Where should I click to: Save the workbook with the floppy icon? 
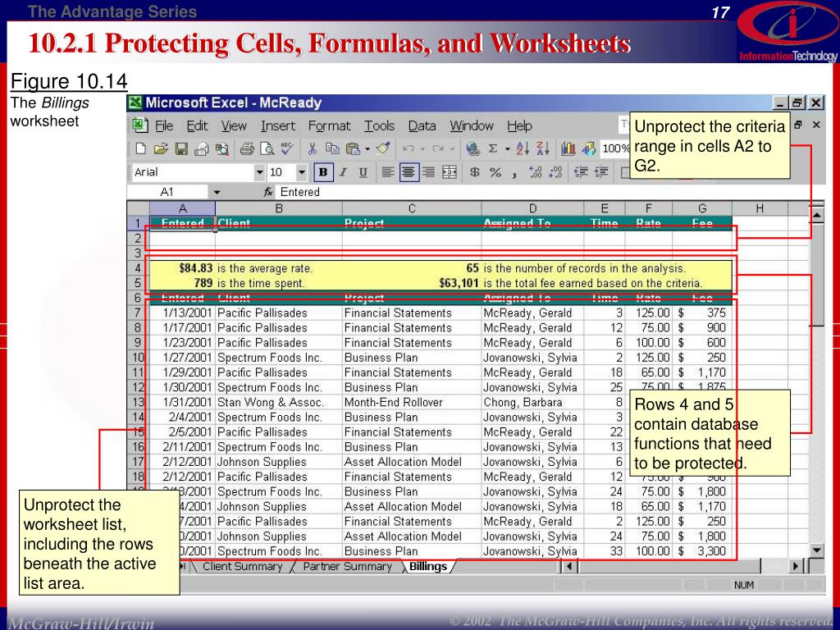181,149
